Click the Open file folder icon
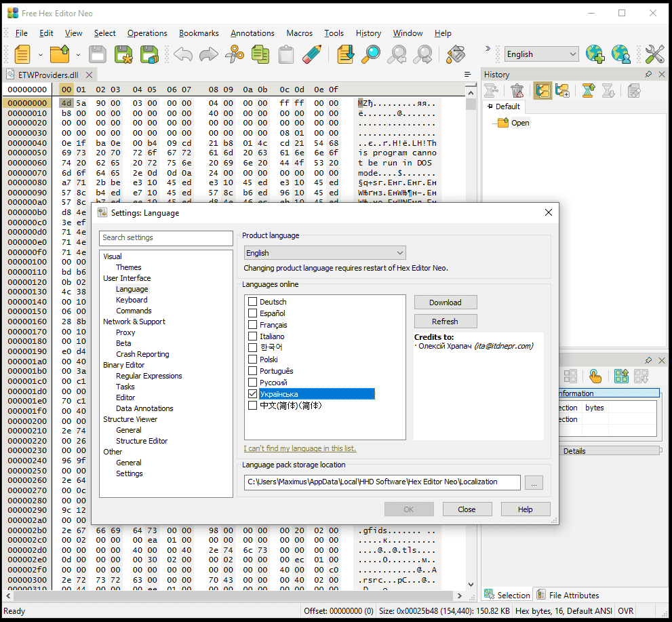Screen dimensions: 672x622 coord(60,54)
